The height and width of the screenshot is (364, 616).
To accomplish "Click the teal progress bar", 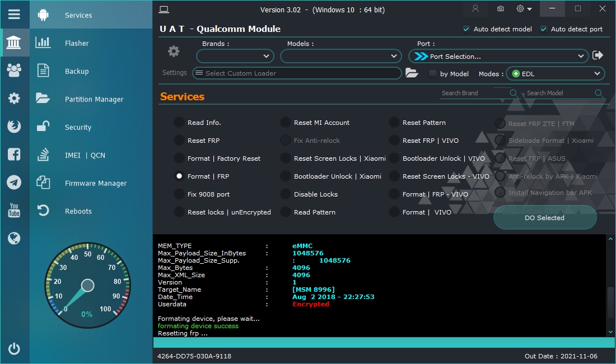I will (384, 342).
